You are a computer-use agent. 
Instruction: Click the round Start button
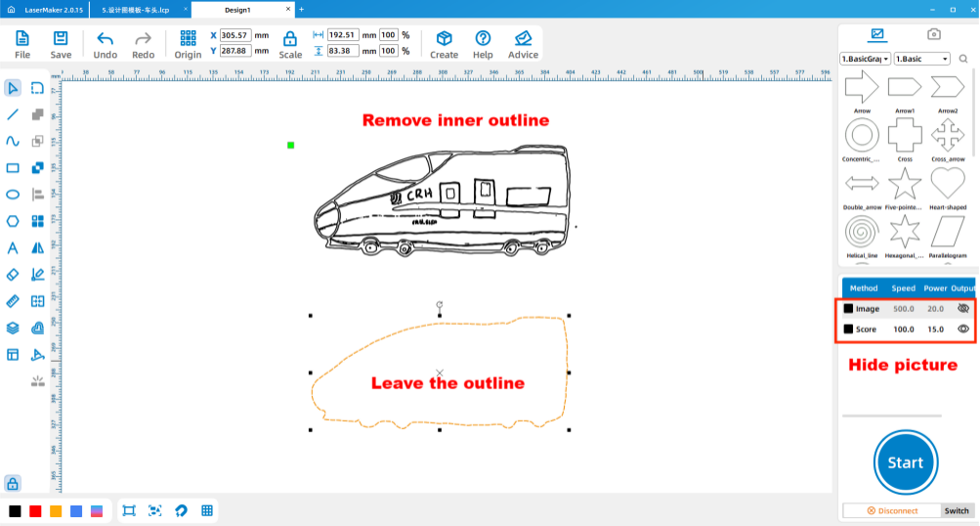coord(906,462)
